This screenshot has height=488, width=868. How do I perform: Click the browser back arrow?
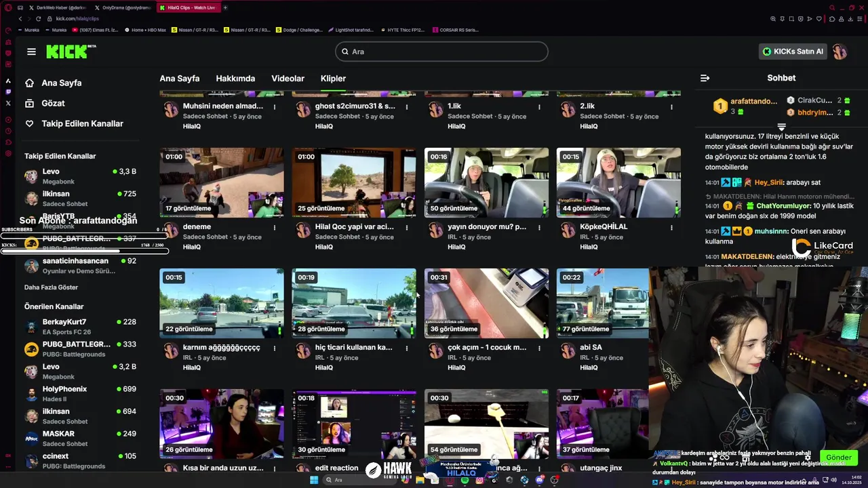click(20, 18)
